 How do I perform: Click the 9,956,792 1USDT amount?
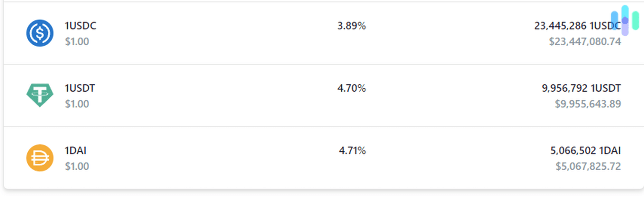point(582,88)
